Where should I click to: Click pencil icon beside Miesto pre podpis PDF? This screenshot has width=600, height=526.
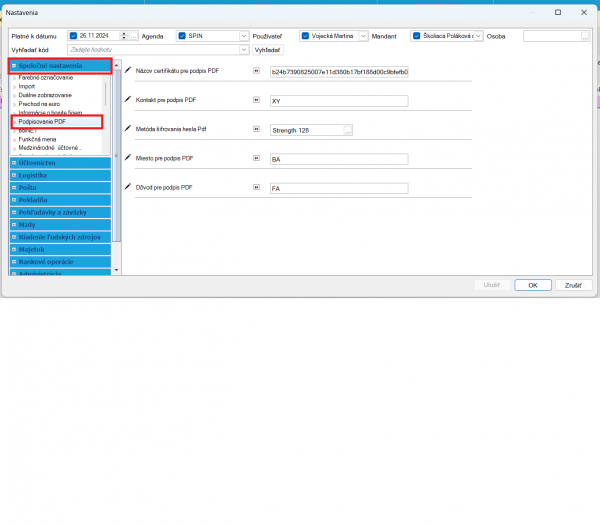(128, 157)
